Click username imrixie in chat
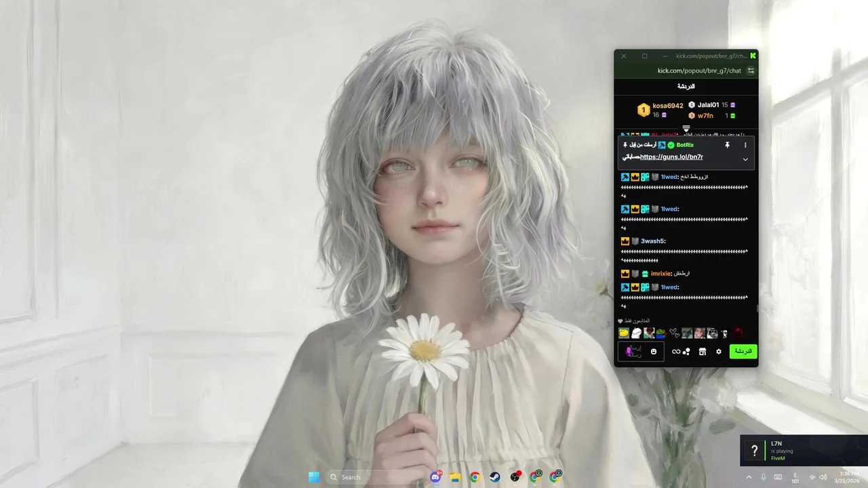Viewport: 868px width, 488px height. tap(661, 274)
